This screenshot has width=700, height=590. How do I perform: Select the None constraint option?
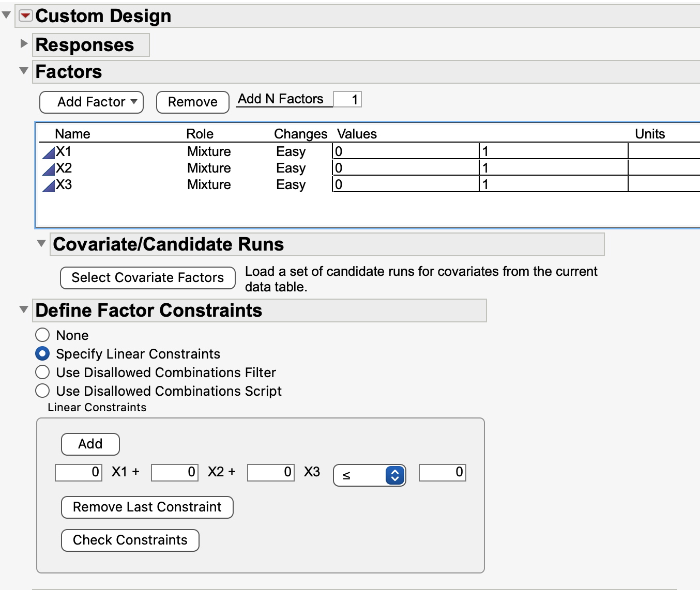click(x=42, y=335)
